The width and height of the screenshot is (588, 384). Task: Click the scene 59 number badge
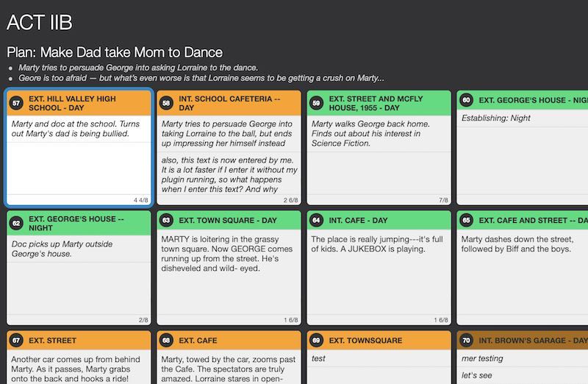tap(317, 103)
